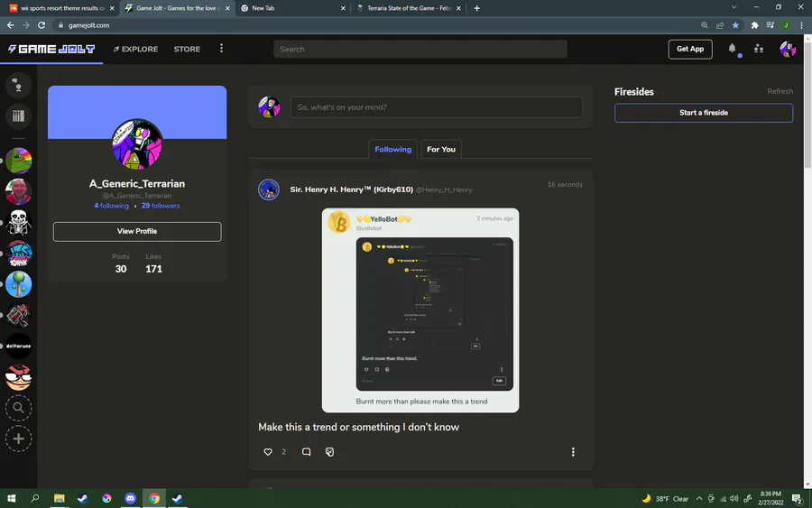
Task: Open the 4 following link
Action: point(111,206)
